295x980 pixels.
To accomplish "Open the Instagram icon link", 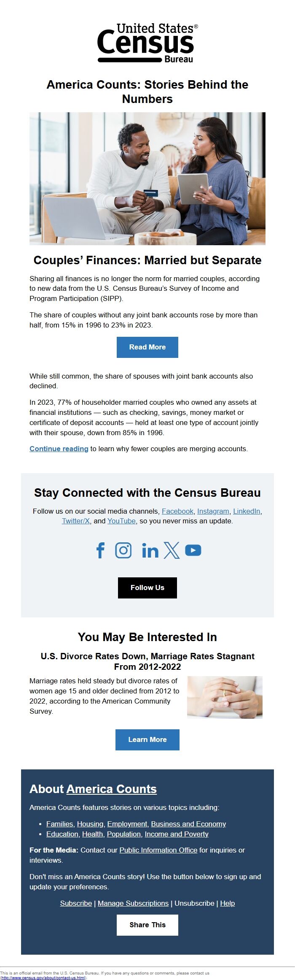I will (123, 550).
